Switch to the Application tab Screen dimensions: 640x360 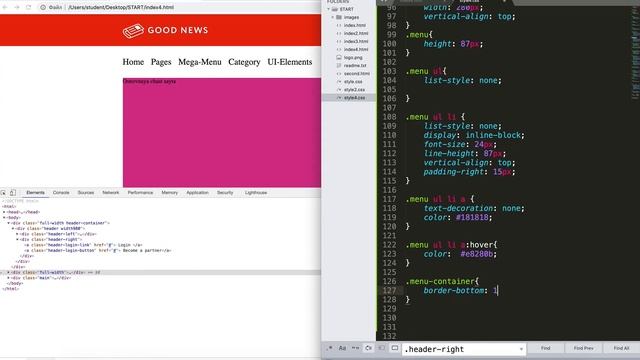pos(198,193)
